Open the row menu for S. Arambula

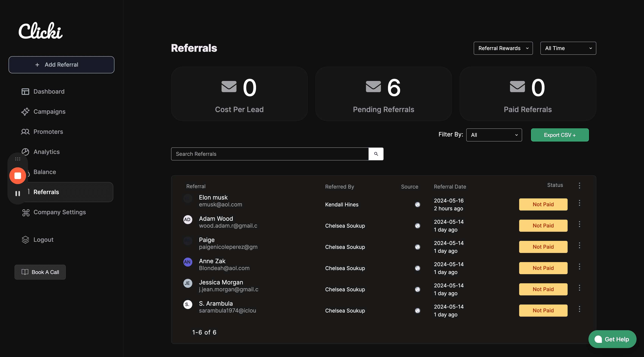coord(579,309)
